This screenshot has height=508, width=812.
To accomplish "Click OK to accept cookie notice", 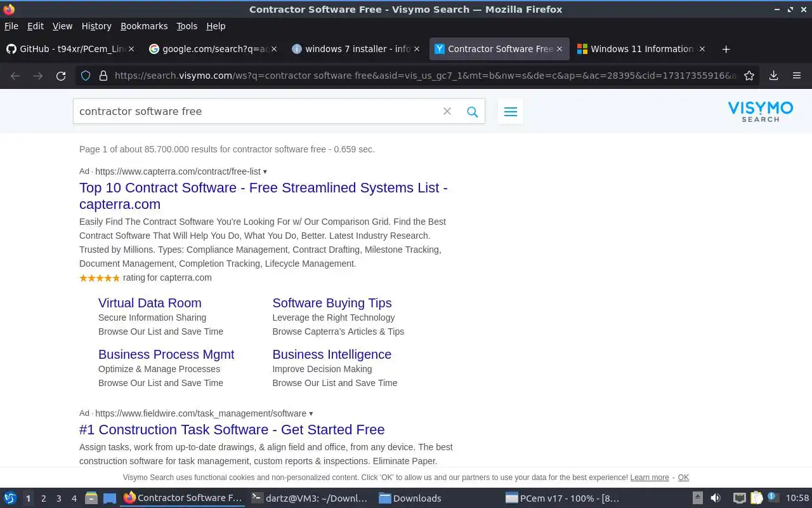I will tap(683, 478).
